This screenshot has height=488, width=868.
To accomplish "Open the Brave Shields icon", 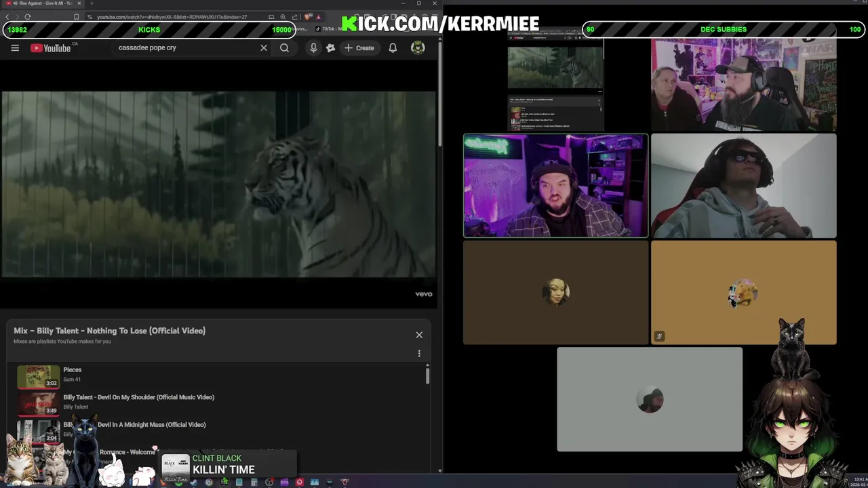I will (308, 17).
